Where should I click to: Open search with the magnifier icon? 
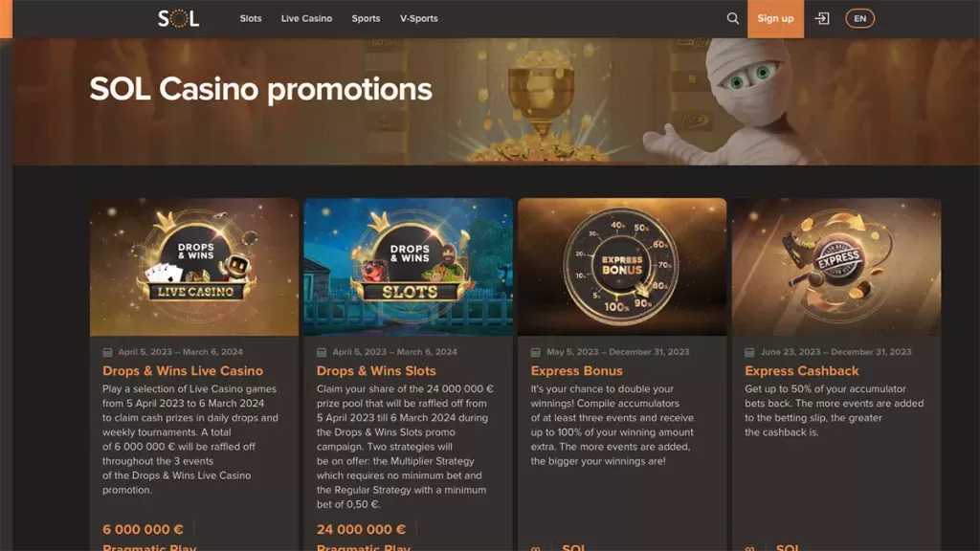[x=732, y=19]
